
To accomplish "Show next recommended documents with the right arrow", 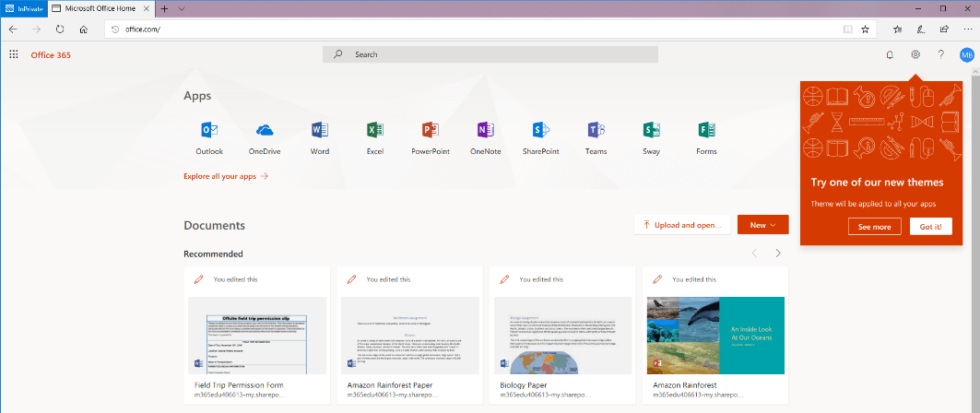I will click(778, 254).
